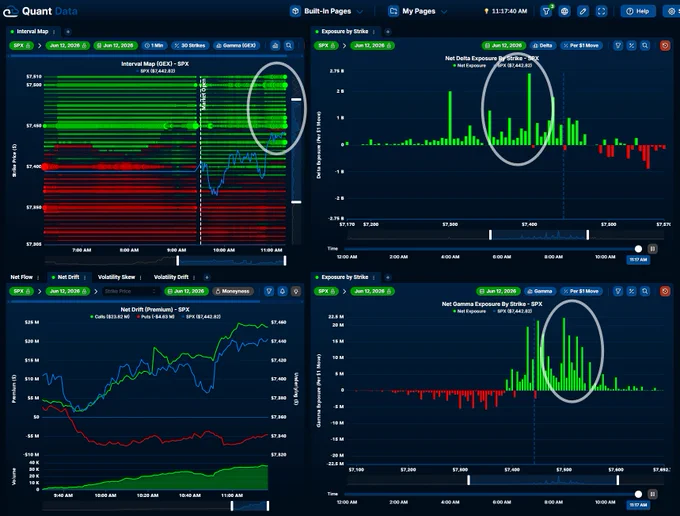The image size is (680, 516).
Task: Click Interval Map vertical range slider top handle
Action: pyautogui.click(x=296, y=100)
